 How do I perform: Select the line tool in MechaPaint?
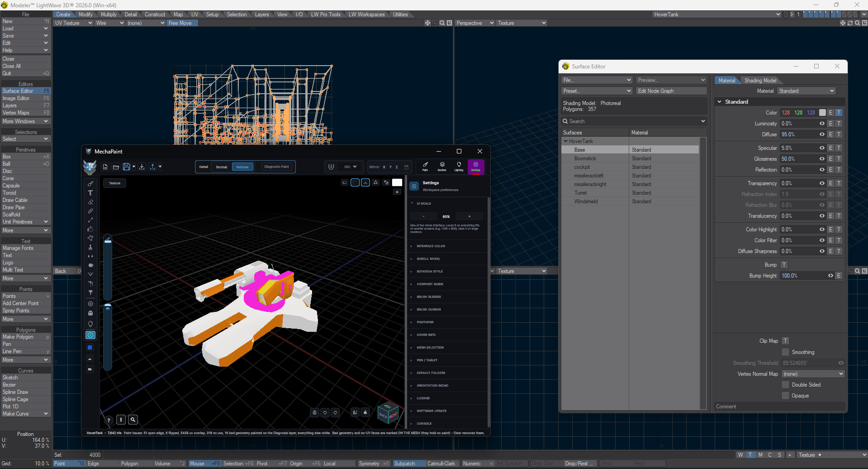(x=90, y=220)
